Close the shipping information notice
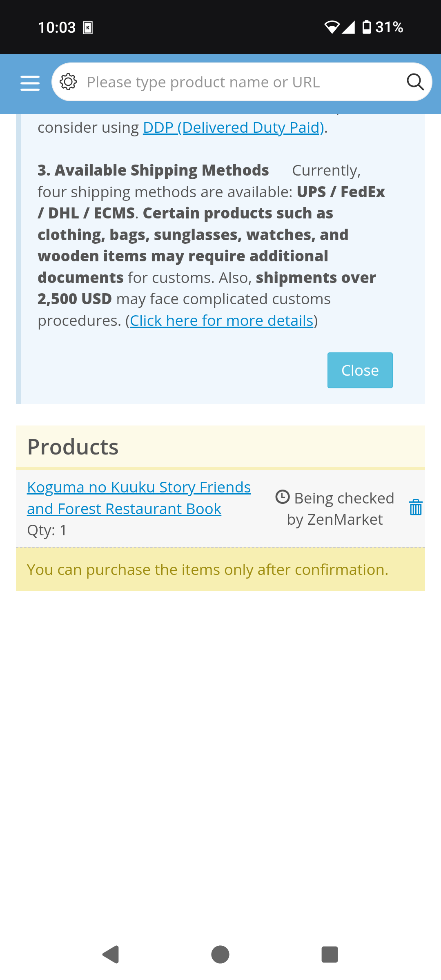 [x=360, y=370]
